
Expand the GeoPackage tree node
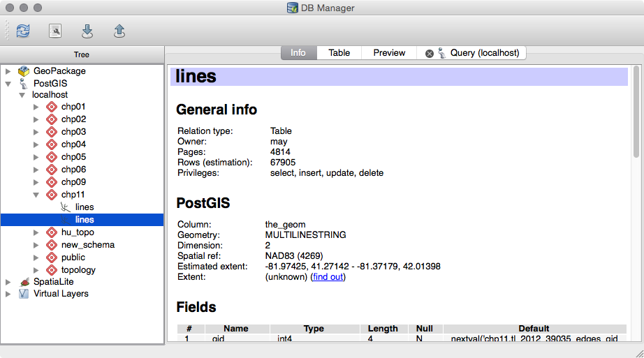[x=8, y=71]
